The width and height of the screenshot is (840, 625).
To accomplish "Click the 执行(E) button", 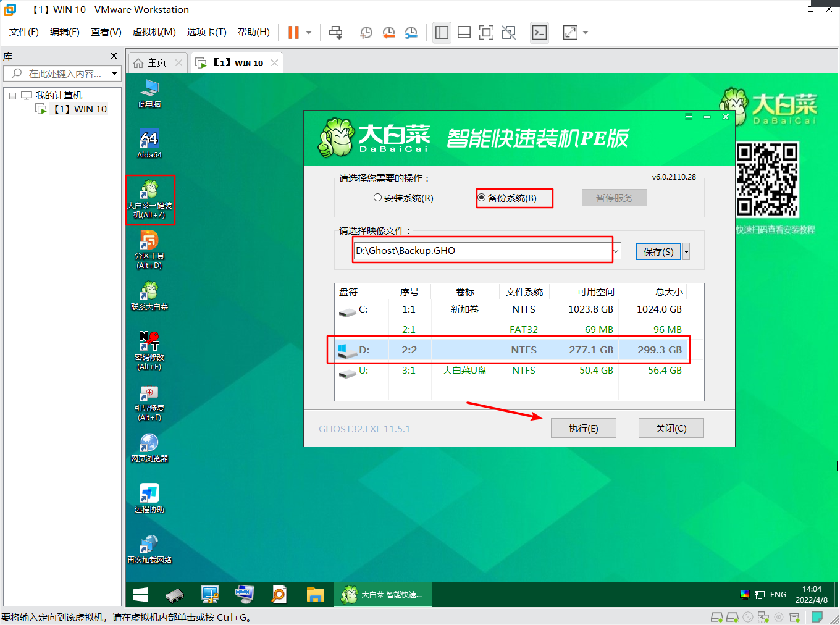I will coord(584,428).
